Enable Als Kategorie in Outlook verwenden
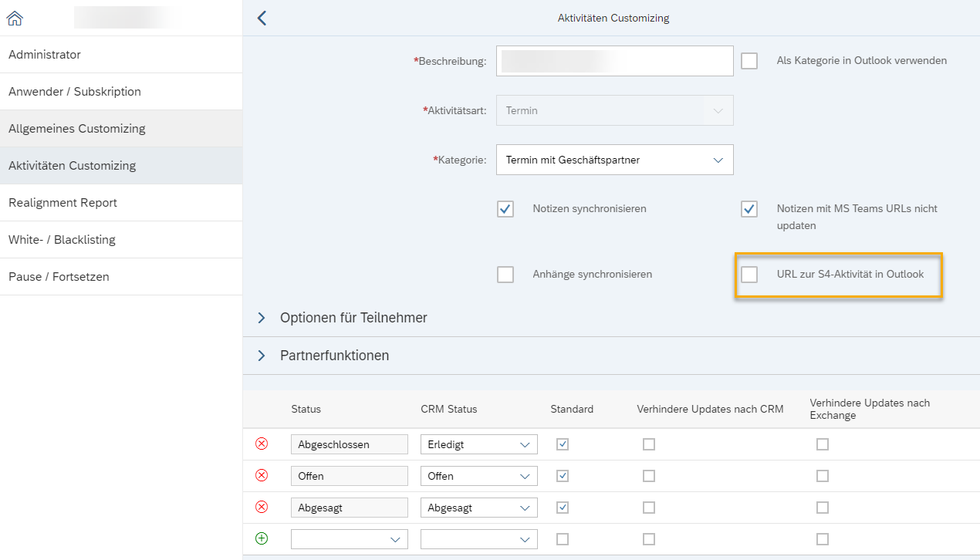980x560 pixels. (x=749, y=61)
